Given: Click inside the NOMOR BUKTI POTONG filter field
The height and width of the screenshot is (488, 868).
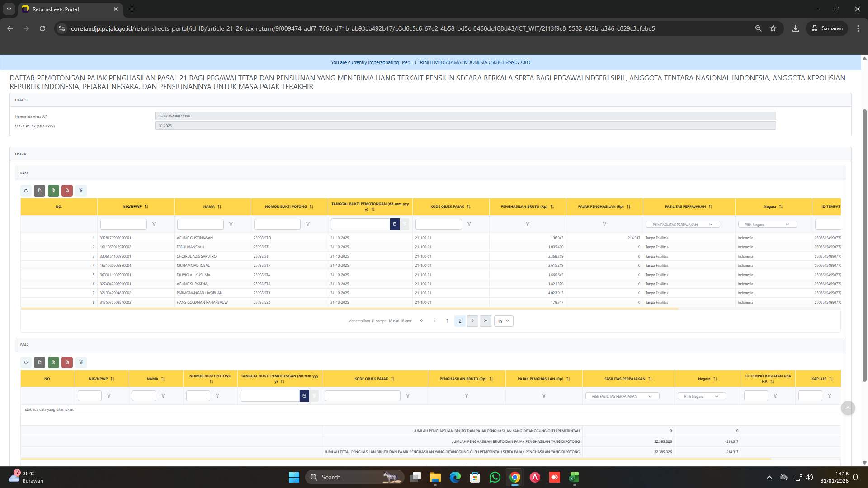Looking at the screenshot, I should (277, 224).
